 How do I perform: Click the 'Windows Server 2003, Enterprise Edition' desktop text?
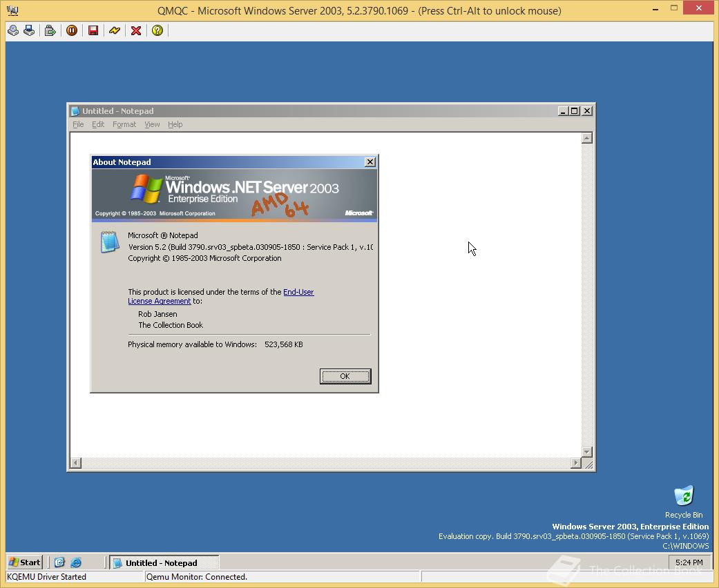pos(630,527)
